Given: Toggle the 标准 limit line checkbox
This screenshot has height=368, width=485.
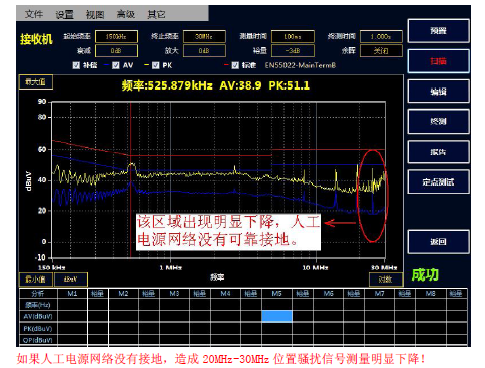Looking at the screenshot, I should point(235,65).
